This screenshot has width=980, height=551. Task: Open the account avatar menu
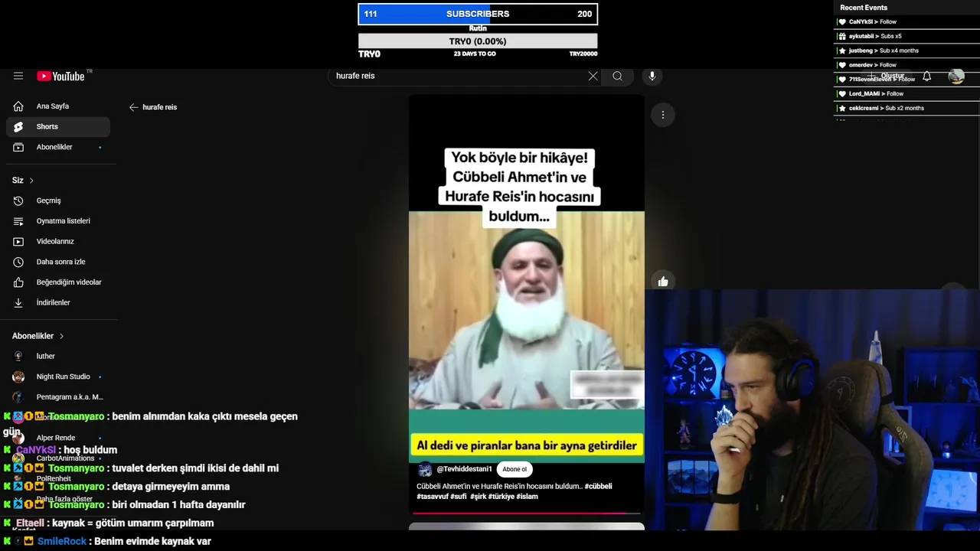(x=956, y=77)
